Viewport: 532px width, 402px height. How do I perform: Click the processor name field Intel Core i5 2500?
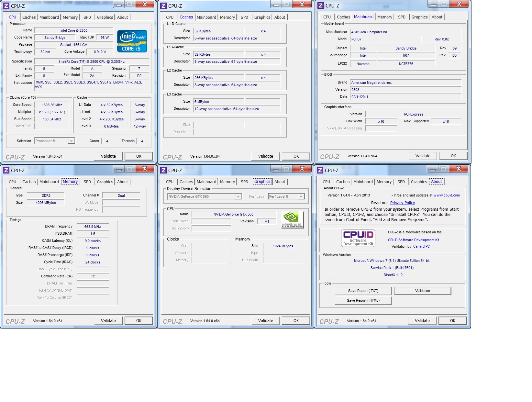tap(74, 31)
